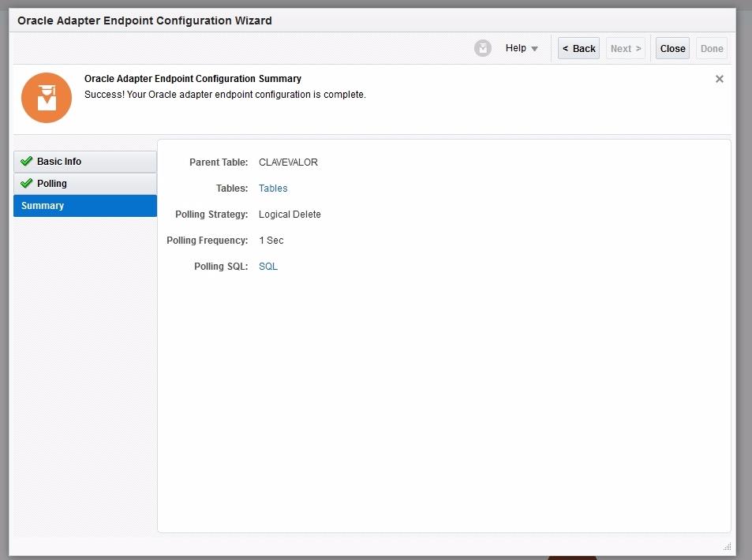The width and height of the screenshot is (752, 560).
Task: Click the Logical Delete strategy value
Action: 290,215
